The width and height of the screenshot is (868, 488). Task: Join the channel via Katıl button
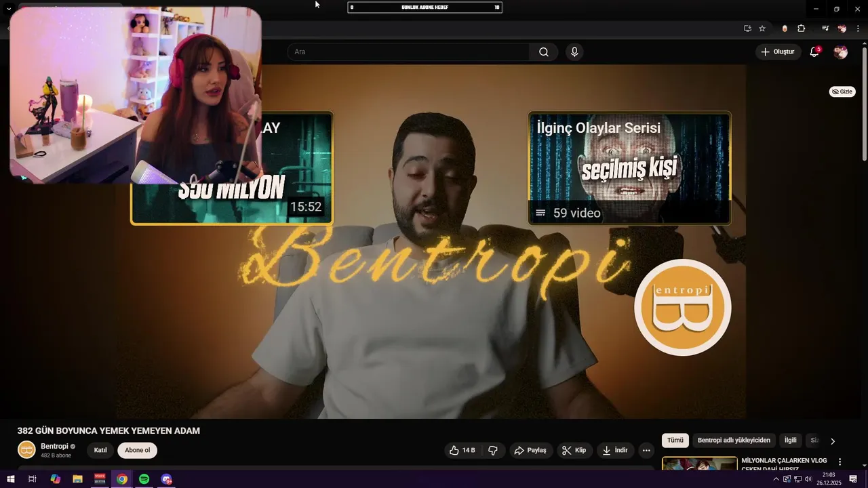pos(100,451)
